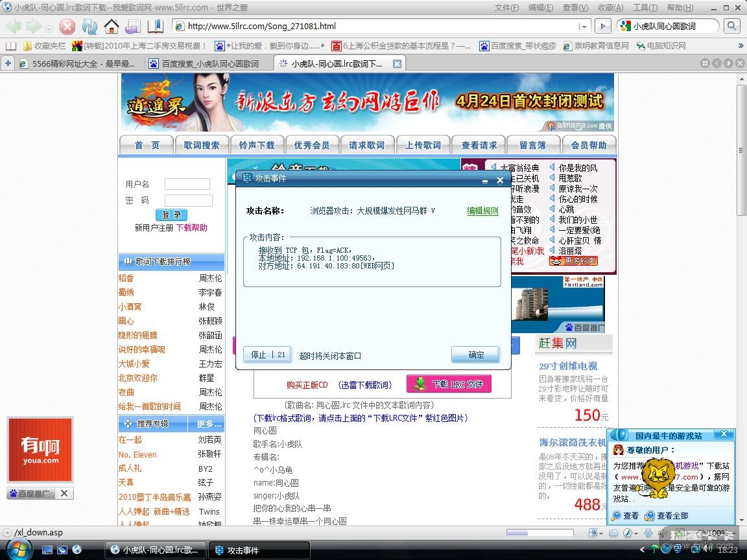747x560 pixels.
Task: Click the 购买正版CD link
Action: (x=307, y=385)
